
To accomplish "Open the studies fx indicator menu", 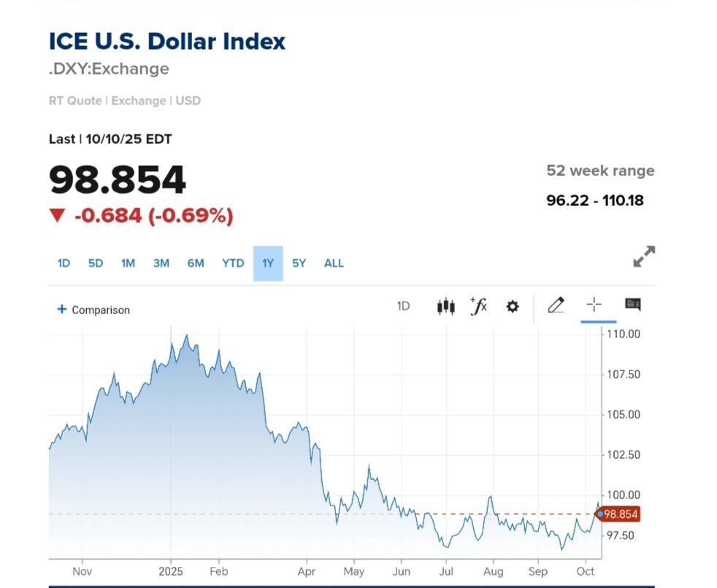I will point(478,306).
